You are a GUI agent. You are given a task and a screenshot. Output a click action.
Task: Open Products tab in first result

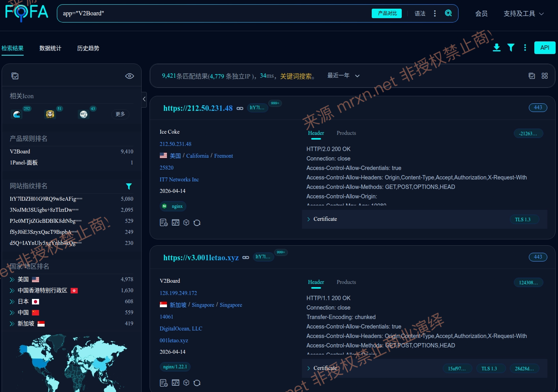[346, 133]
